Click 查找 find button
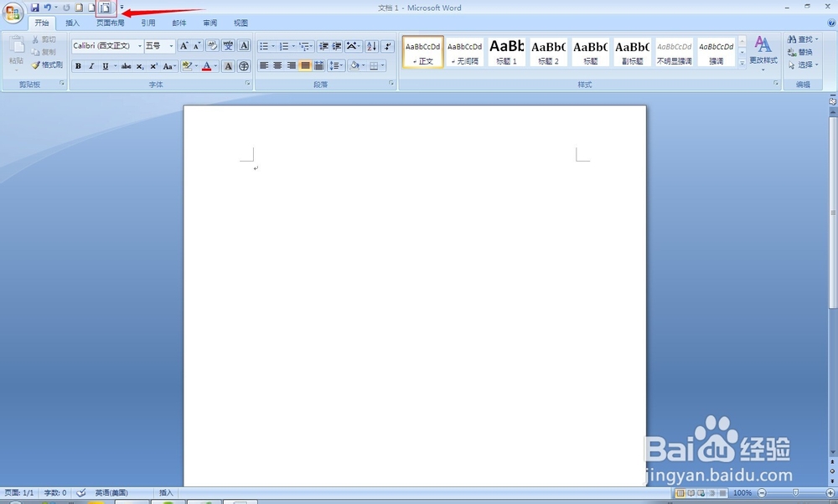This screenshot has height=504, width=838. click(802, 39)
